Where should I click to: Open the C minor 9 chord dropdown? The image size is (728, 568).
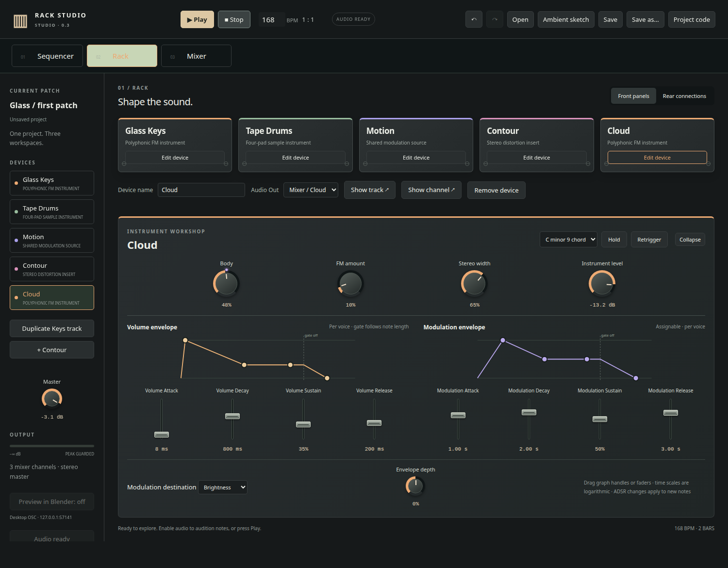(x=568, y=240)
